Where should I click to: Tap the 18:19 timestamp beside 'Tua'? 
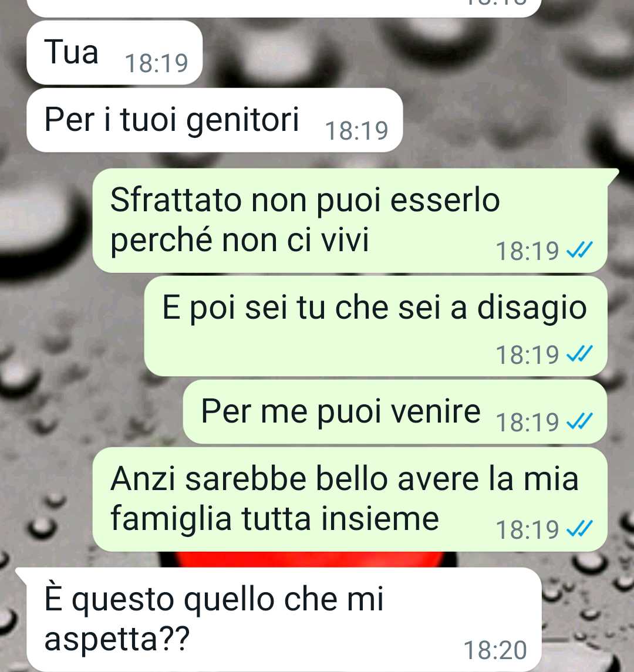pyautogui.click(x=157, y=63)
